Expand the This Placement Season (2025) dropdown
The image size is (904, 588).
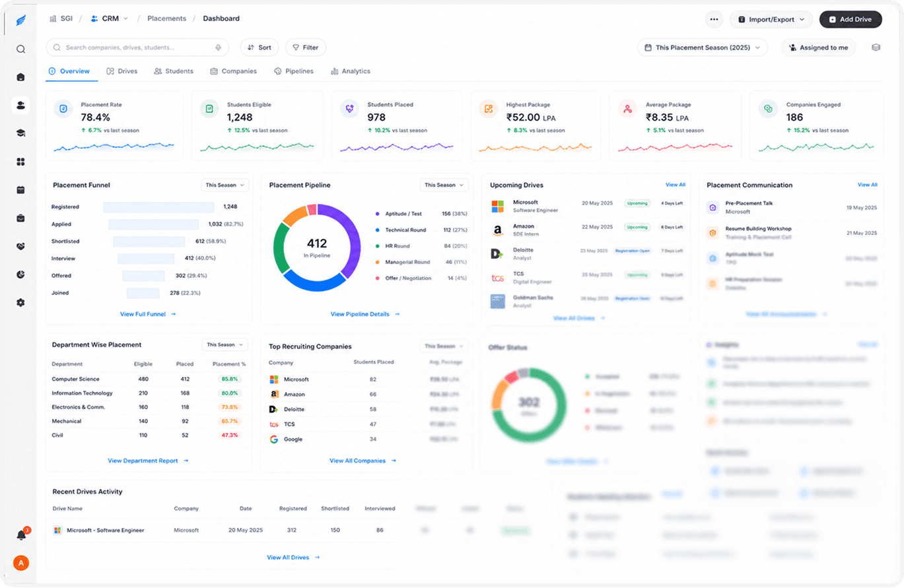coord(703,48)
